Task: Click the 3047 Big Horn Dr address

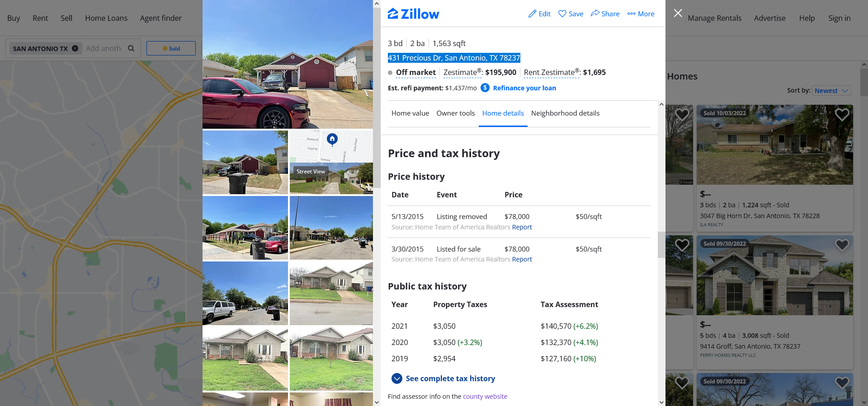Action: pyautogui.click(x=759, y=216)
